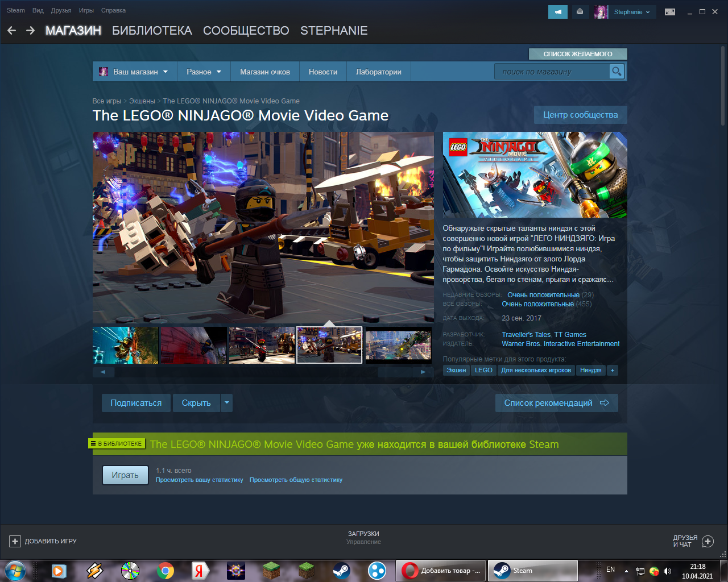Open the Stephanie account dropdown
The width and height of the screenshot is (728, 582).
631,12
